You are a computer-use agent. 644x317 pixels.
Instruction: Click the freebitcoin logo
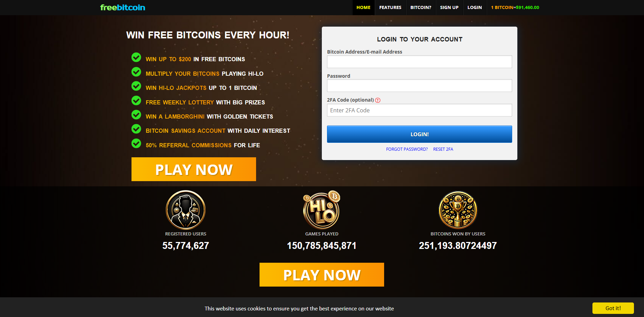tap(123, 7)
